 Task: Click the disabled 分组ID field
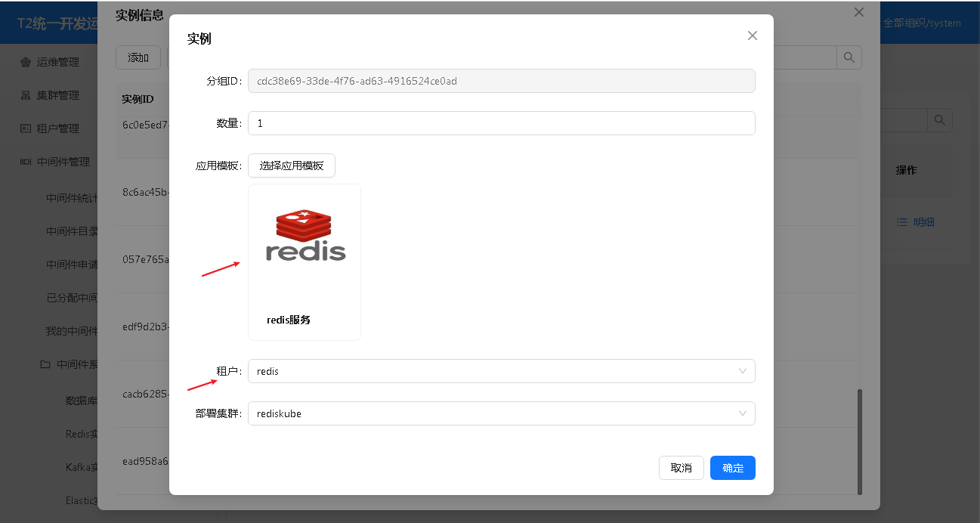502,81
